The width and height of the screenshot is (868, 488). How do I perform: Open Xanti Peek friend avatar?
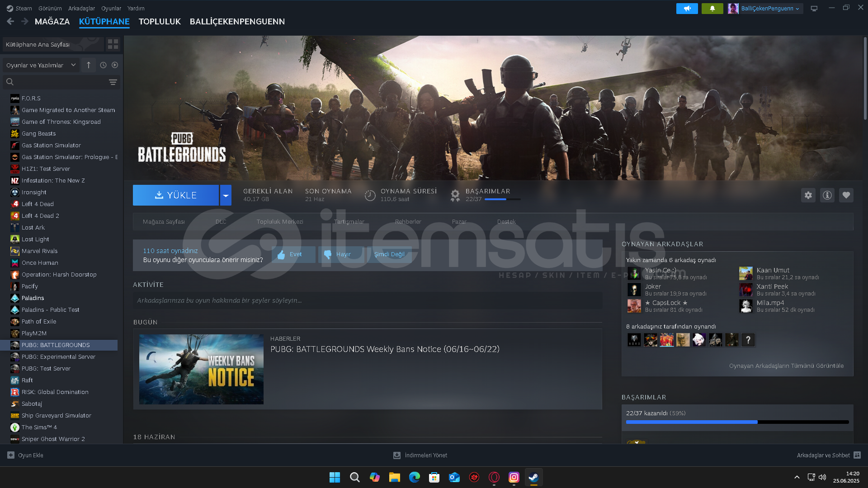[745, 290]
